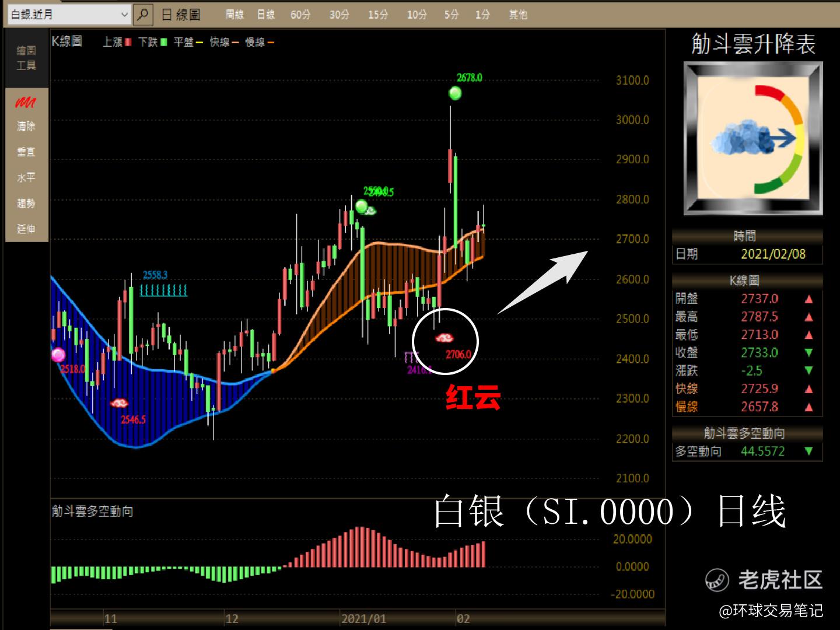Click the yellow 平盤 legend swatch
The height and width of the screenshot is (630, 840).
(199, 42)
